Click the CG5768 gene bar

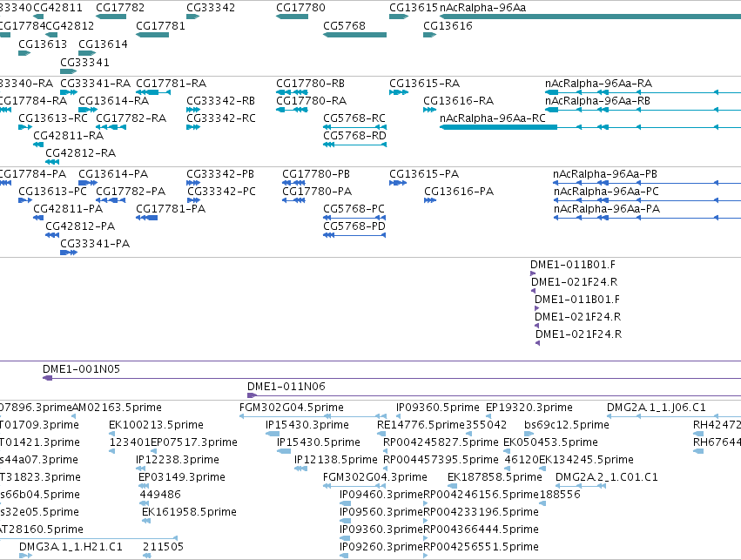pos(355,35)
